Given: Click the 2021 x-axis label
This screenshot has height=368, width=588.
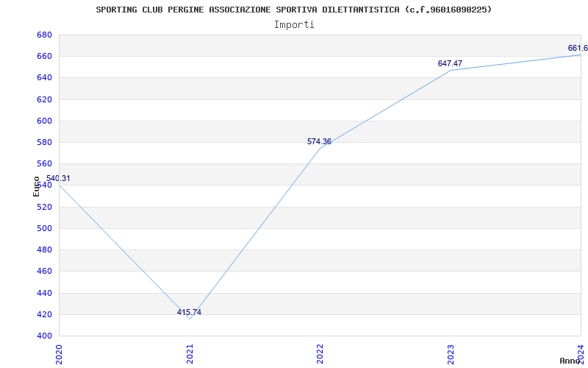Looking at the screenshot, I should [x=190, y=354].
